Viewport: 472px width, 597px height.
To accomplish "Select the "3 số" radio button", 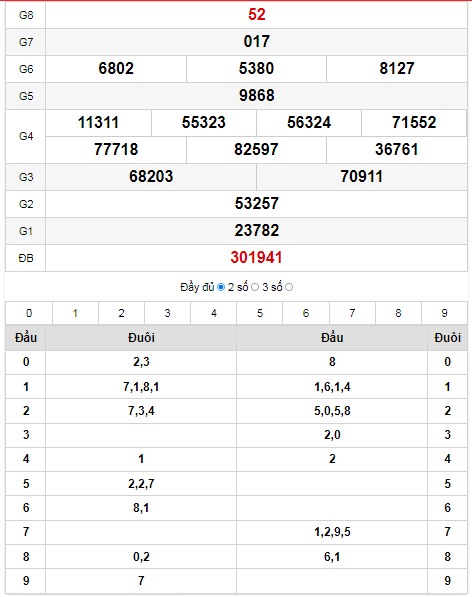I will click(289, 287).
